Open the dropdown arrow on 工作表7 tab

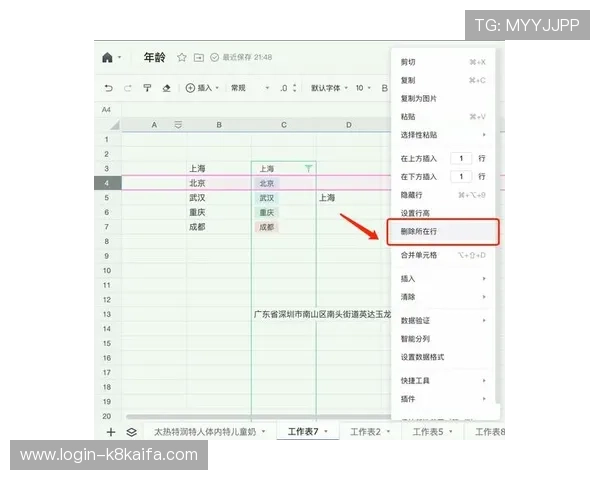326,431
